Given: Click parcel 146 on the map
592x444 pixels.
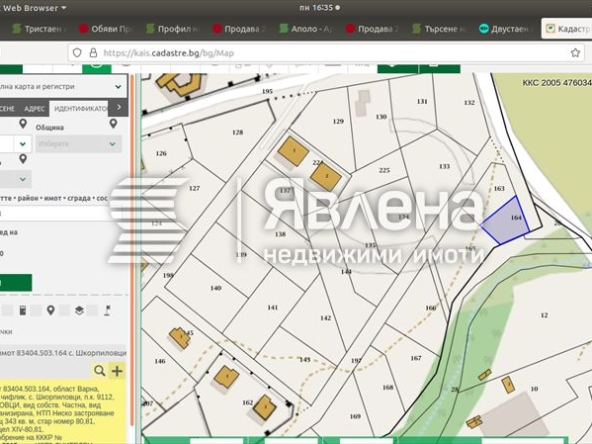Looking at the screenshot, I should [x=160, y=361].
